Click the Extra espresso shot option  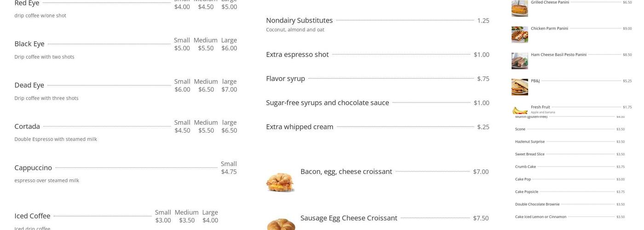(297, 54)
